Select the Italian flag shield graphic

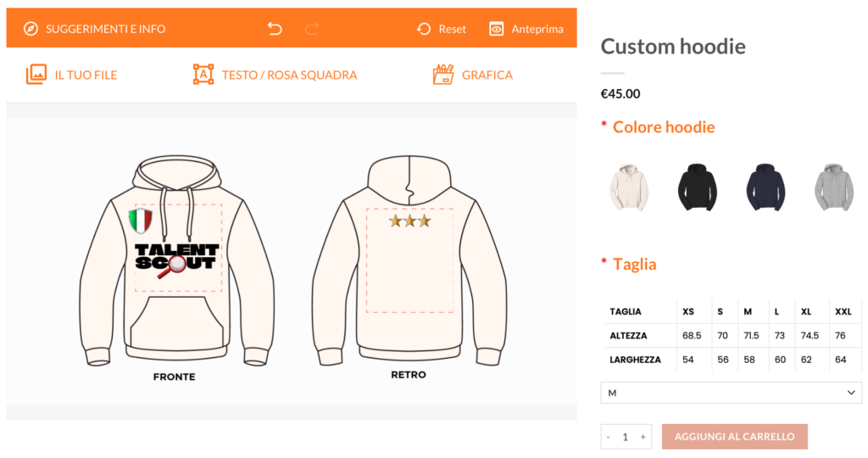click(141, 221)
